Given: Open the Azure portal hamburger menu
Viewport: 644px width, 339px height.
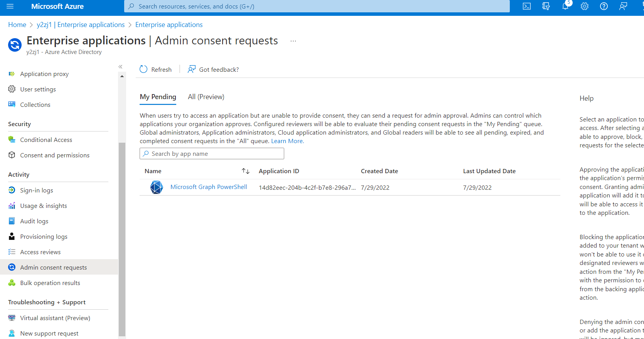Looking at the screenshot, I should [x=10, y=6].
